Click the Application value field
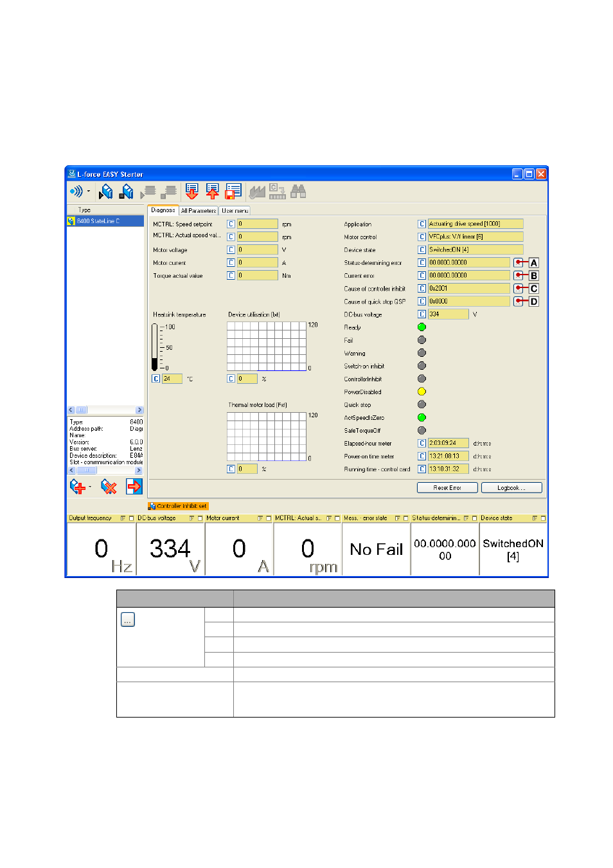 coord(475,224)
